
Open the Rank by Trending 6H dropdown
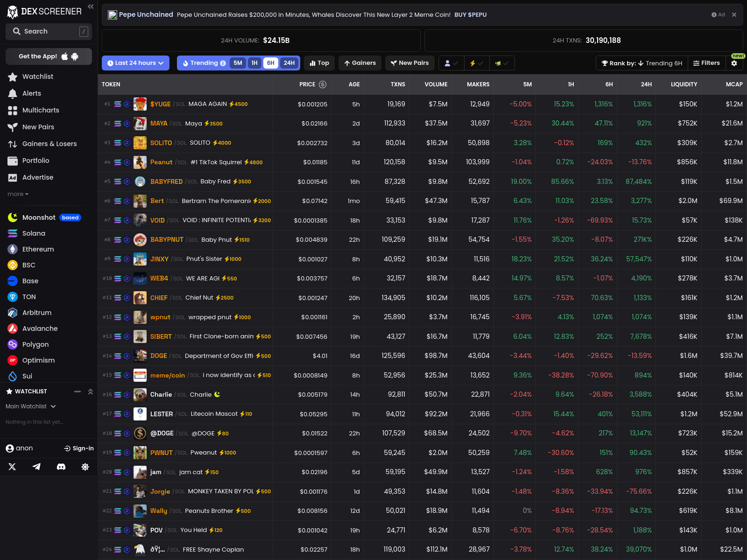pyautogui.click(x=641, y=63)
